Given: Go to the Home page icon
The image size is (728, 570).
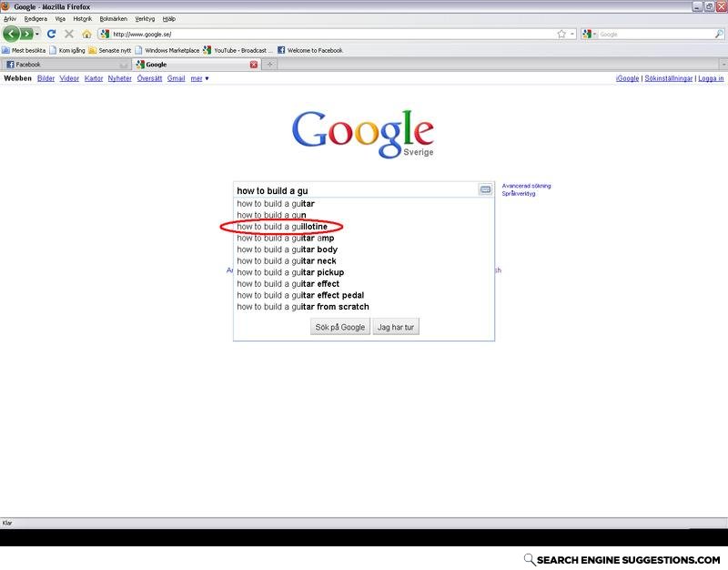Looking at the screenshot, I should 86,34.
